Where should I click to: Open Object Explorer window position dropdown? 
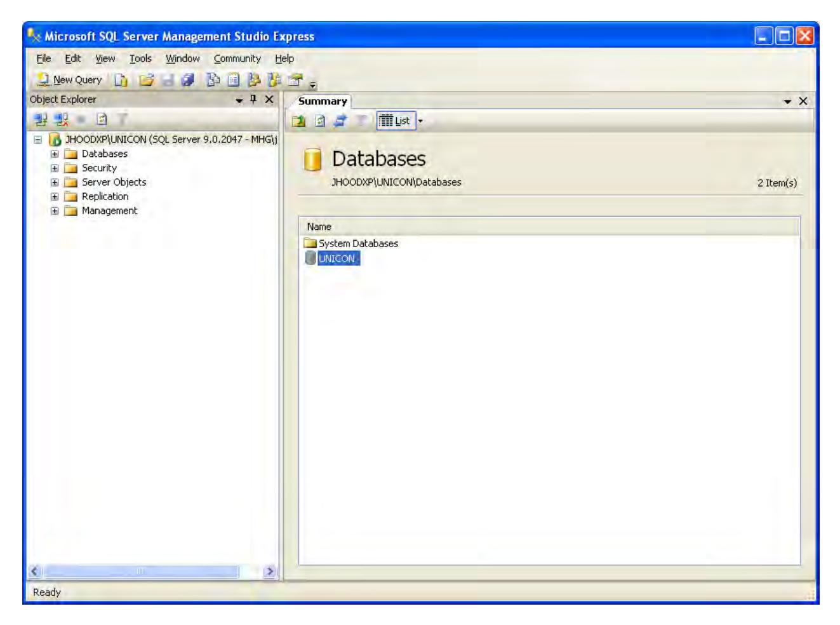pos(239,100)
